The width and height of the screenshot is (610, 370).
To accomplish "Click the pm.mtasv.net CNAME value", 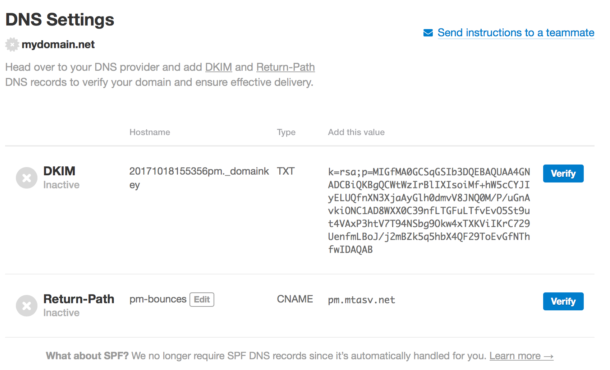I will [361, 300].
